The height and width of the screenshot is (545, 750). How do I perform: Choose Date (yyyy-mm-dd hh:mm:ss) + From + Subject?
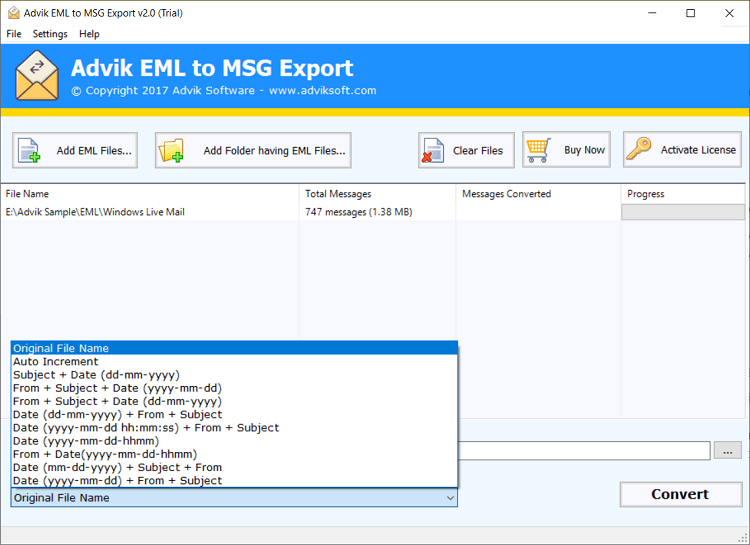pyautogui.click(x=234, y=428)
